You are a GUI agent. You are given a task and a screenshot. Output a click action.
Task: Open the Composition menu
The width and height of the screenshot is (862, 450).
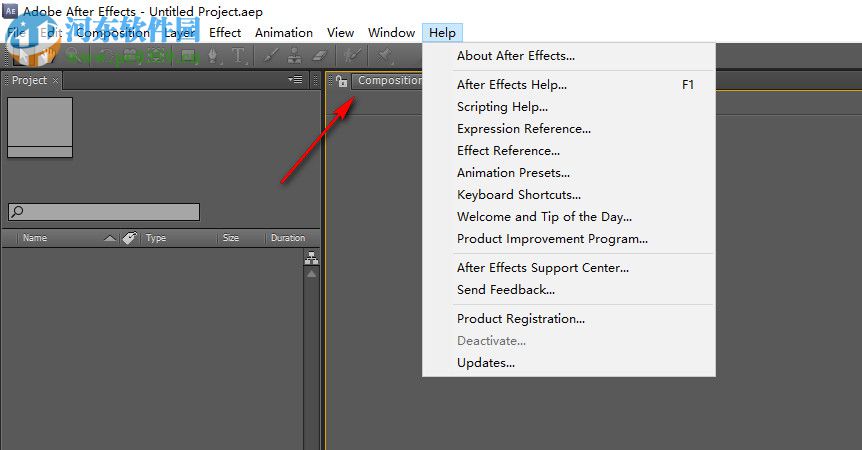pos(113,32)
